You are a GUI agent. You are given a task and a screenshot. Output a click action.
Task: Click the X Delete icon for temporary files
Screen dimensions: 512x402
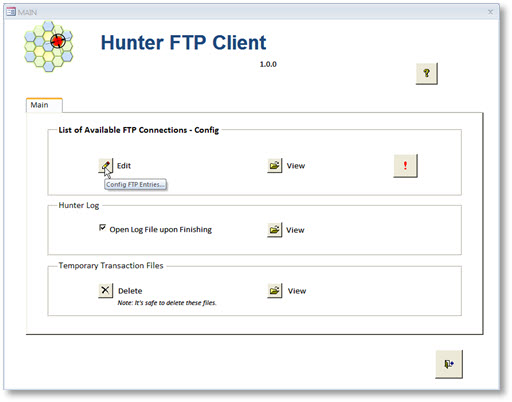pyautogui.click(x=106, y=290)
